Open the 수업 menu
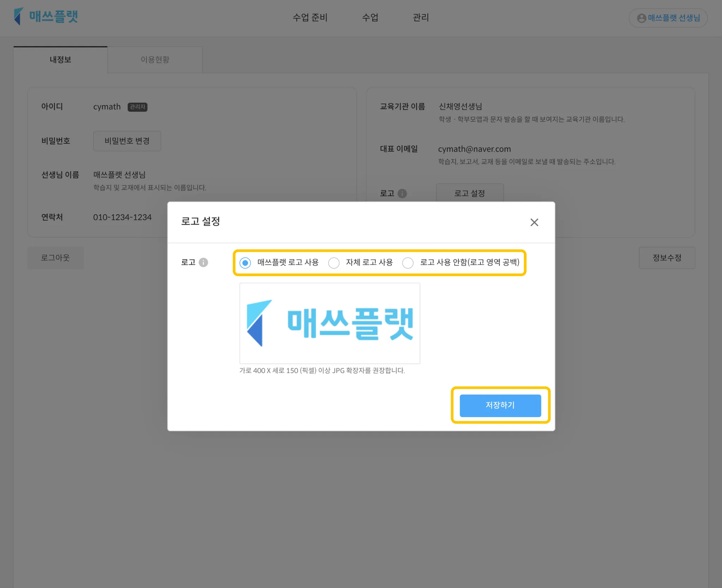This screenshot has width=722, height=588. click(x=370, y=17)
